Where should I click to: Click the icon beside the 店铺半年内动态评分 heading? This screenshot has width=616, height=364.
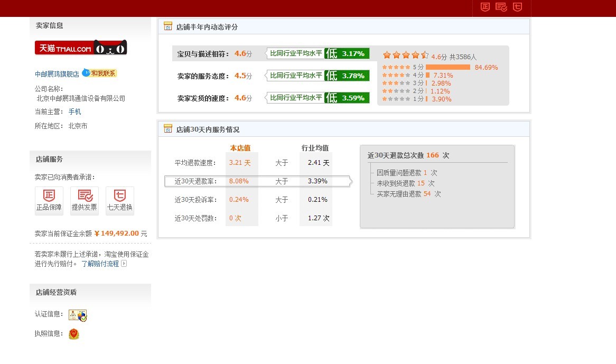[168, 26]
